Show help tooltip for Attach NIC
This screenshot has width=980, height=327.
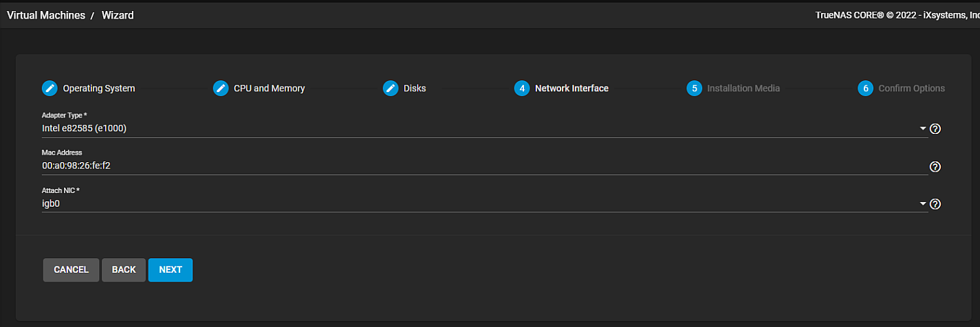coord(935,204)
